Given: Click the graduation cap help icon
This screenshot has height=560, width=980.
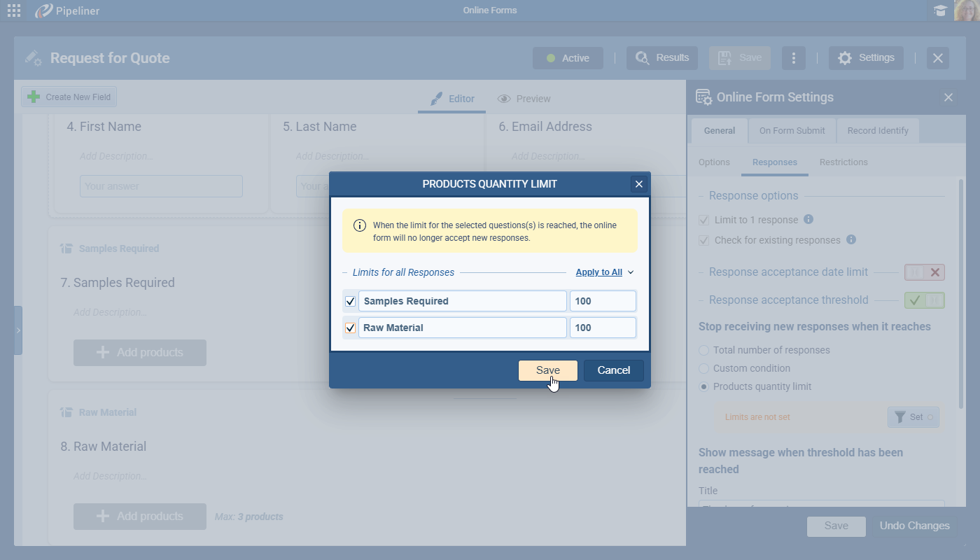Looking at the screenshot, I should pos(939,10).
